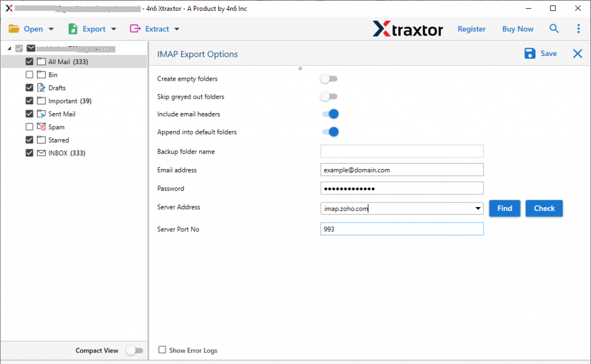Image resolution: width=591 pixels, height=364 pixels.
Task: Select the Starred folder row
Action: point(58,140)
